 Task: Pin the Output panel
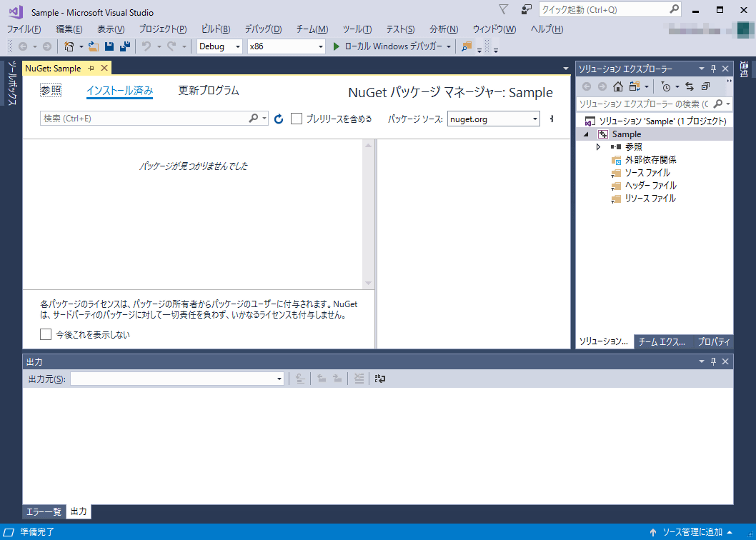pyautogui.click(x=714, y=361)
